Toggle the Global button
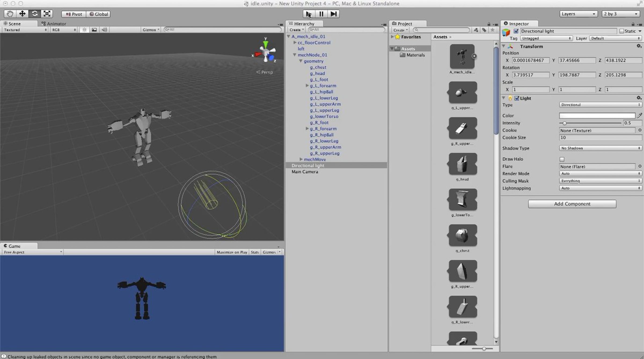Image resolution: width=644 pixels, height=359 pixels. (x=98, y=14)
